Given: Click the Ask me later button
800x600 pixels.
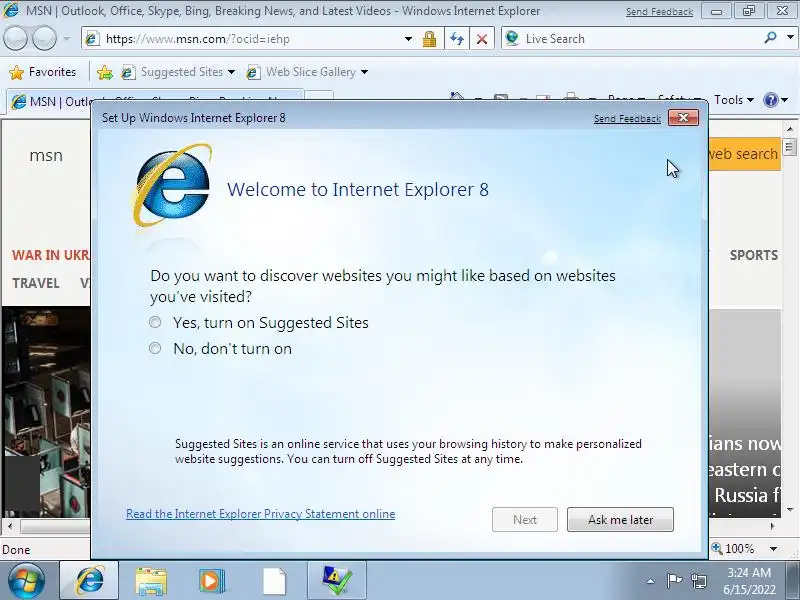Looking at the screenshot, I should click(620, 519).
